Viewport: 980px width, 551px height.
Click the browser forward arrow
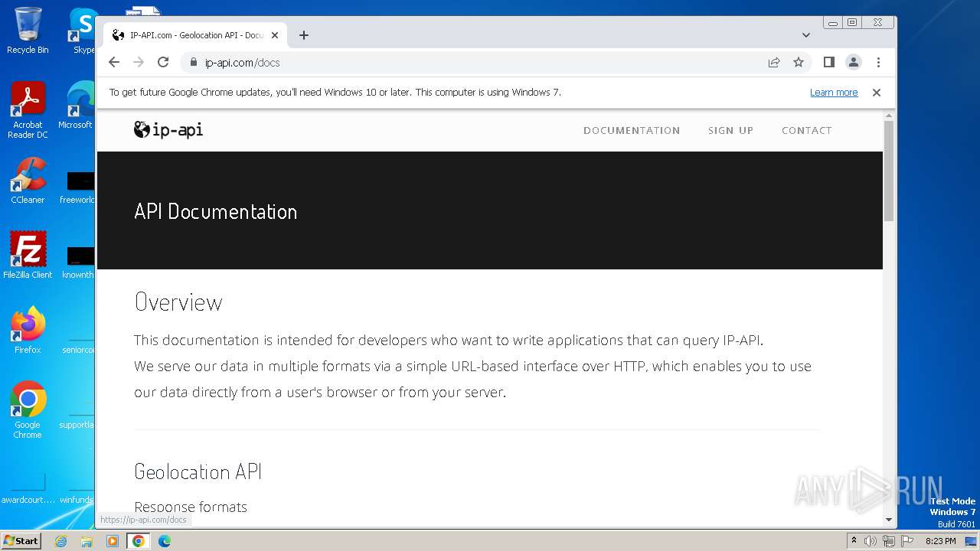tap(139, 62)
